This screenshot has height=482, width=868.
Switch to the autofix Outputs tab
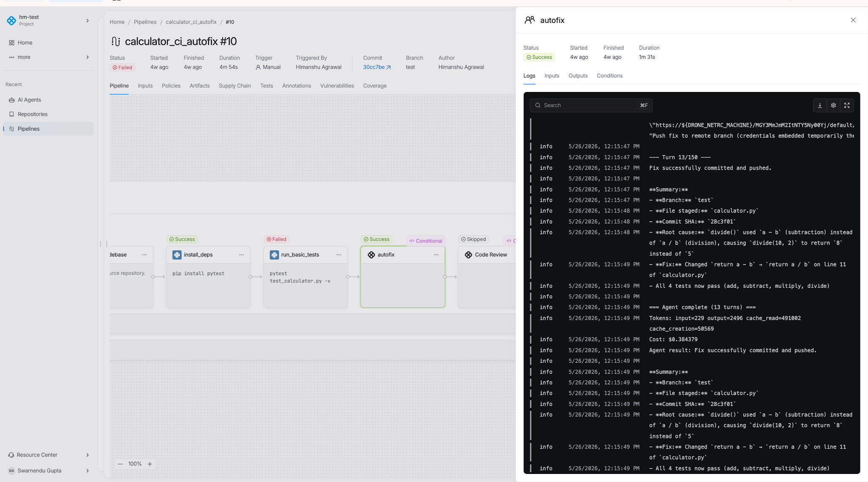[578, 76]
